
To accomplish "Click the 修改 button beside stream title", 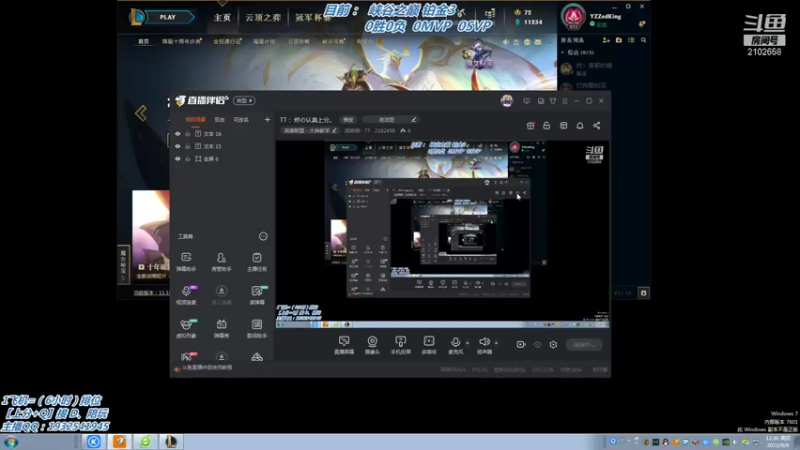I will click(x=348, y=120).
